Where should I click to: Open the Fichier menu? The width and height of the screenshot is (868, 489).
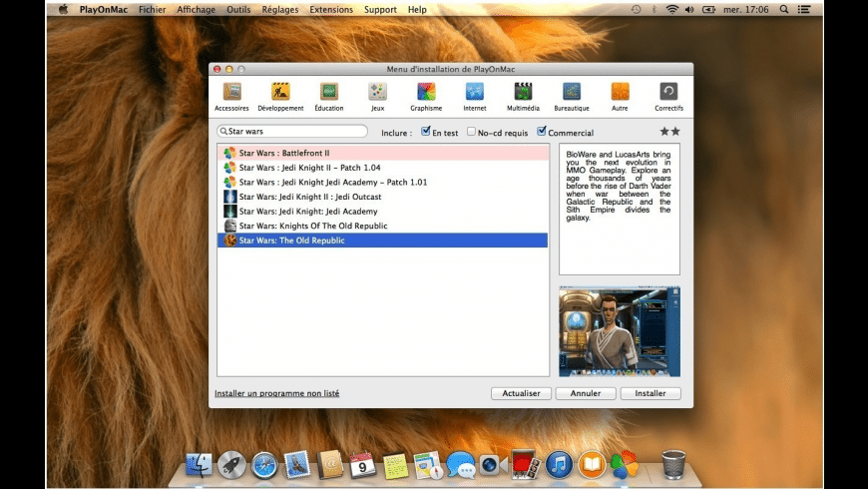tap(153, 9)
